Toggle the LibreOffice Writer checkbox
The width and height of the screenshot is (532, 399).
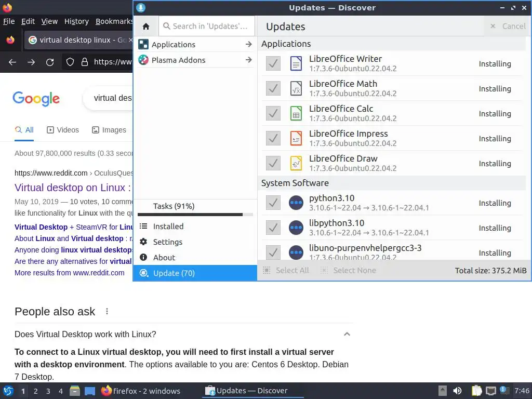pos(273,63)
